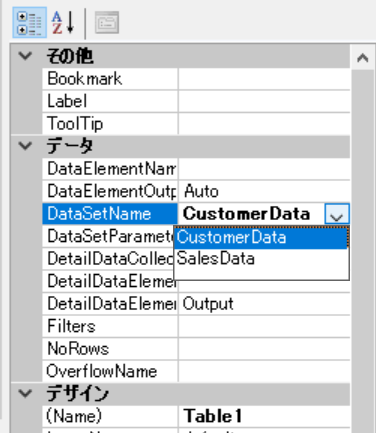Click the empty DataElementName value field

click(x=264, y=169)
